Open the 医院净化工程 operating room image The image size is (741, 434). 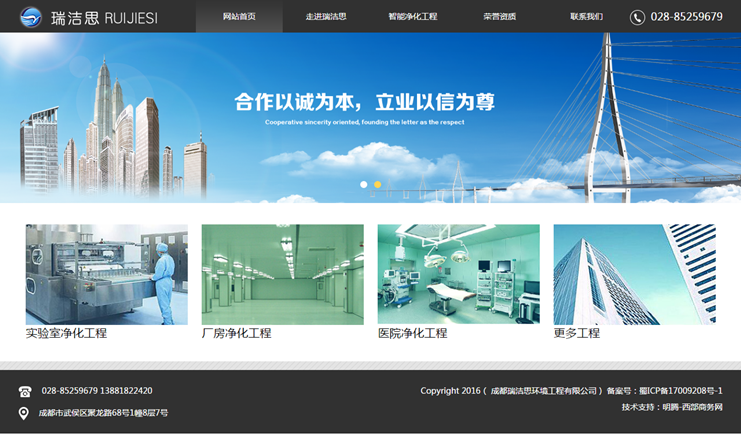click(x=458, y=274)
